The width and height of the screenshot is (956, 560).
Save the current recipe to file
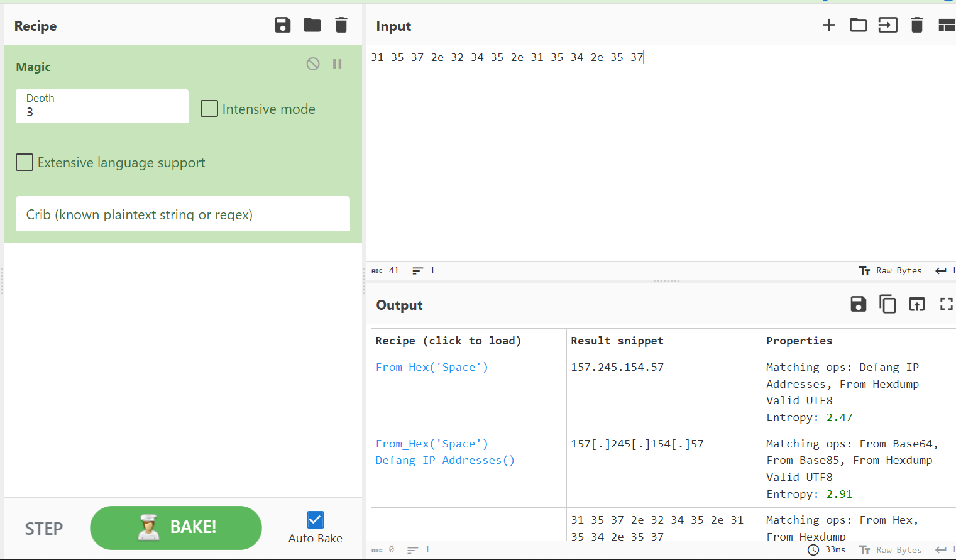(x=282, y=25)
